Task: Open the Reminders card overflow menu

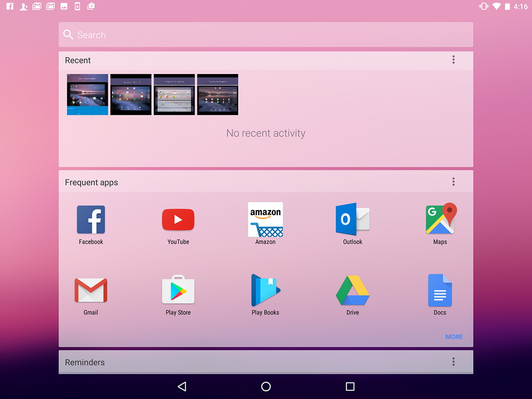Action: (454, 362)
